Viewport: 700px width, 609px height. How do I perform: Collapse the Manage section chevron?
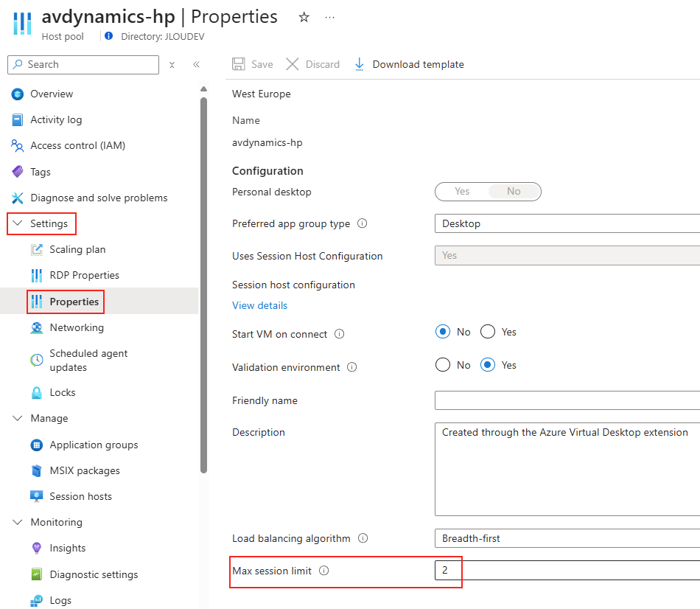[x=18, y=419]
